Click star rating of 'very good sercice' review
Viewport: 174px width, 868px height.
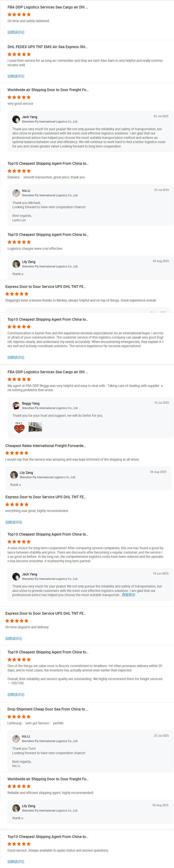tap(19, 97)
